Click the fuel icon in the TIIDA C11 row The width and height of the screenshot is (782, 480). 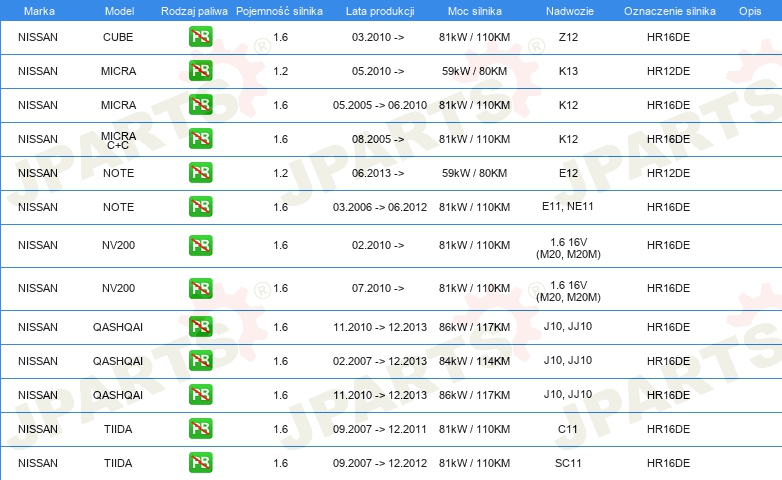click(x=200, y=429)
